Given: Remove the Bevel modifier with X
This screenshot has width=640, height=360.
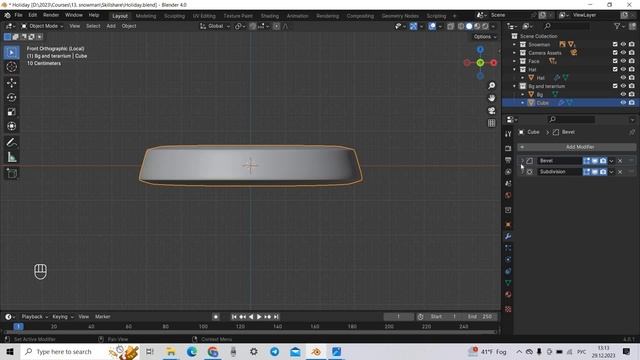Looking at the screenshot, I should point(620,161).
